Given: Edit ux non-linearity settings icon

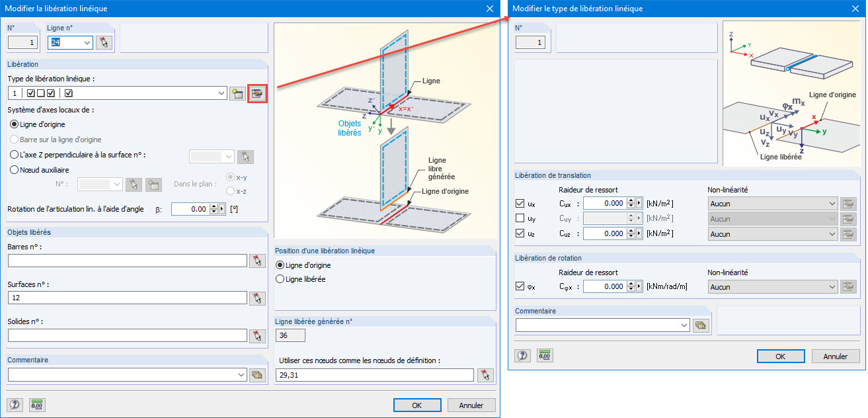Looking at the screenshot, I should 848,204.
